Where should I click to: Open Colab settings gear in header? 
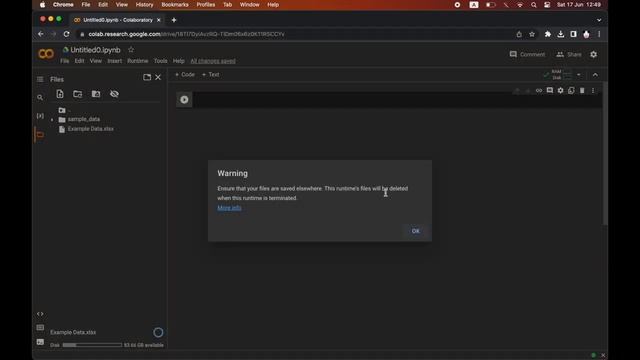point(593,54)
